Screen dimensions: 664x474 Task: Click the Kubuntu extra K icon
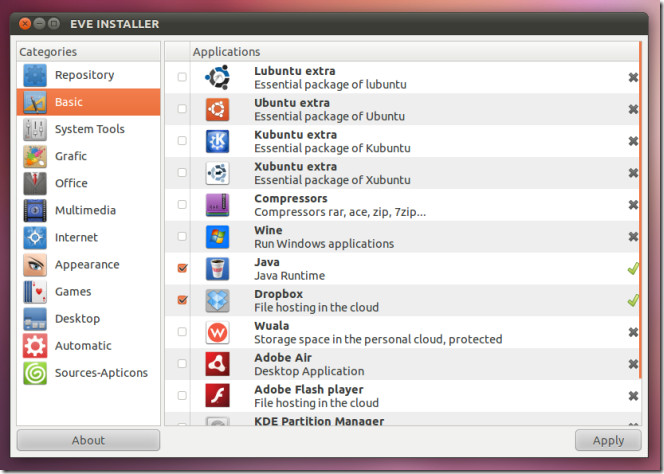coord(217,141)
